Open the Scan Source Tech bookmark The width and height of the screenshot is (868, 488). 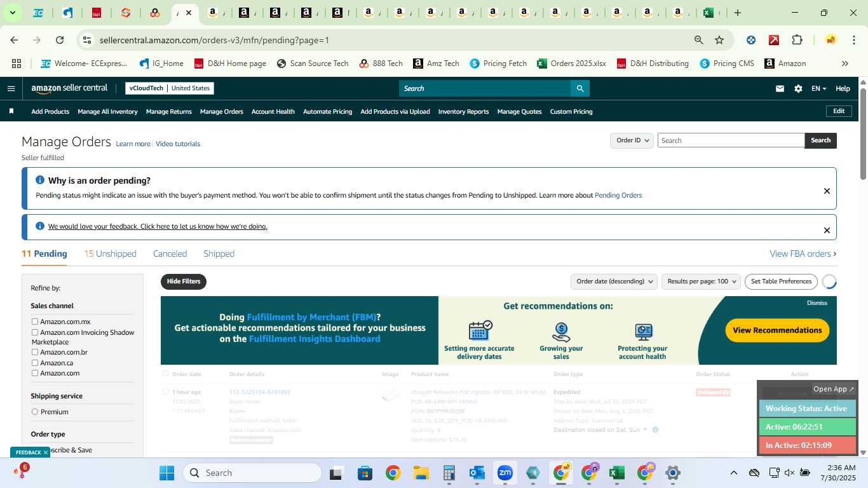point(313,64)
